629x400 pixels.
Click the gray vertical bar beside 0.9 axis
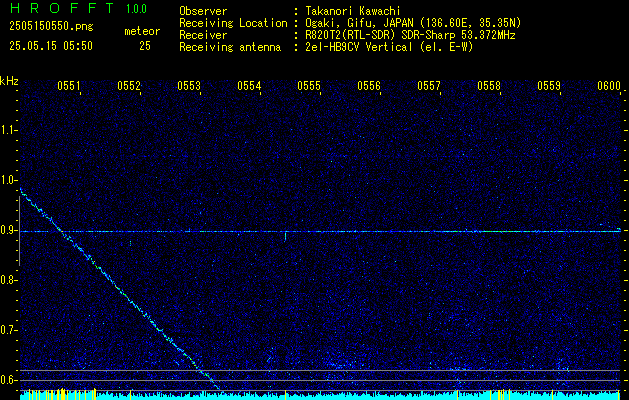pos(19,231)
